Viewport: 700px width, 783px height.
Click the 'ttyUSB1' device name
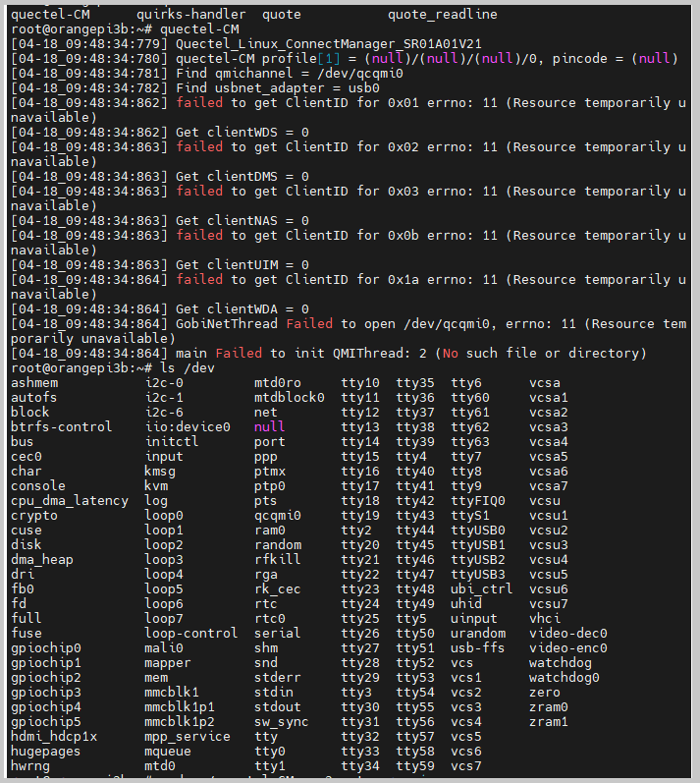pos(478,545)
